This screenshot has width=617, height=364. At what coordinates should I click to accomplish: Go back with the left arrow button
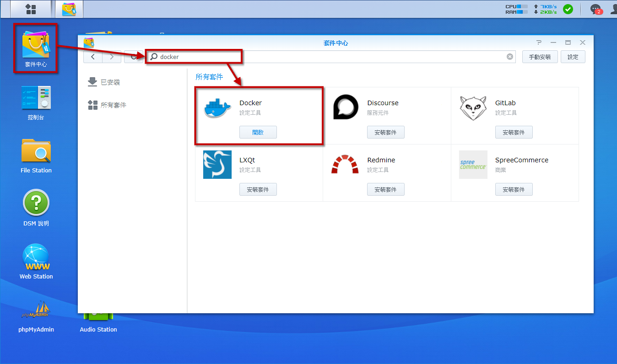coord(93,57)
